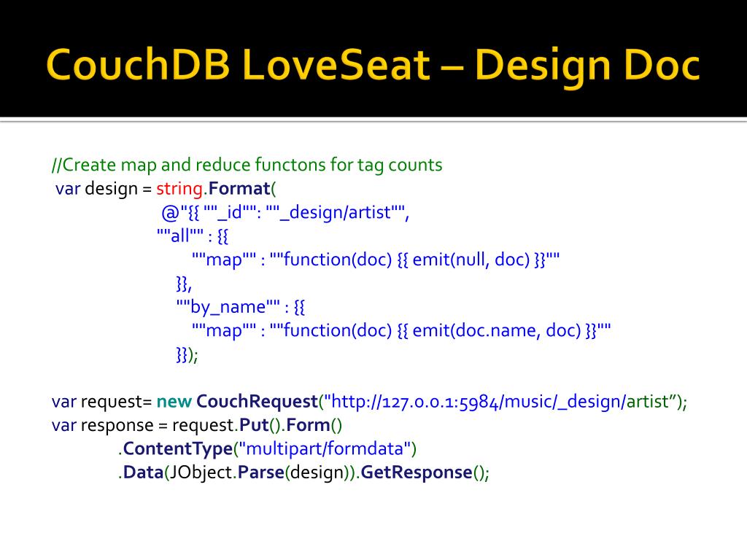Image resolution: width=747 pixels, height=560 pixels.
Task: Click the ""by_name"" : {{ line
Action: coord(241,307)
